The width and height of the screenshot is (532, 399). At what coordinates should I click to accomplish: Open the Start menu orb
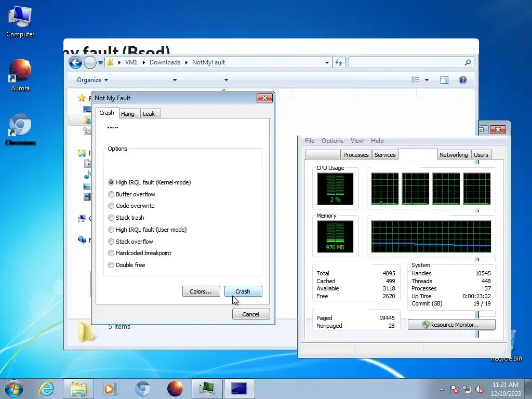(x=14, y=389)
